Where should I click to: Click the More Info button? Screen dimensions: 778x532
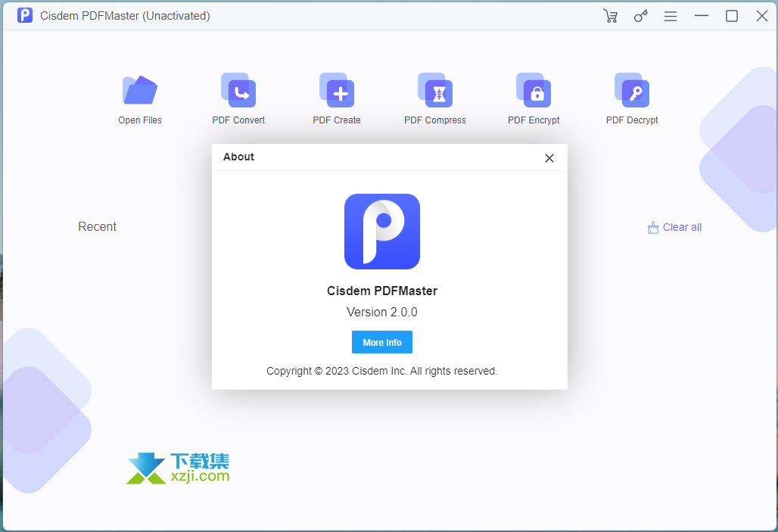pos(382,342)
